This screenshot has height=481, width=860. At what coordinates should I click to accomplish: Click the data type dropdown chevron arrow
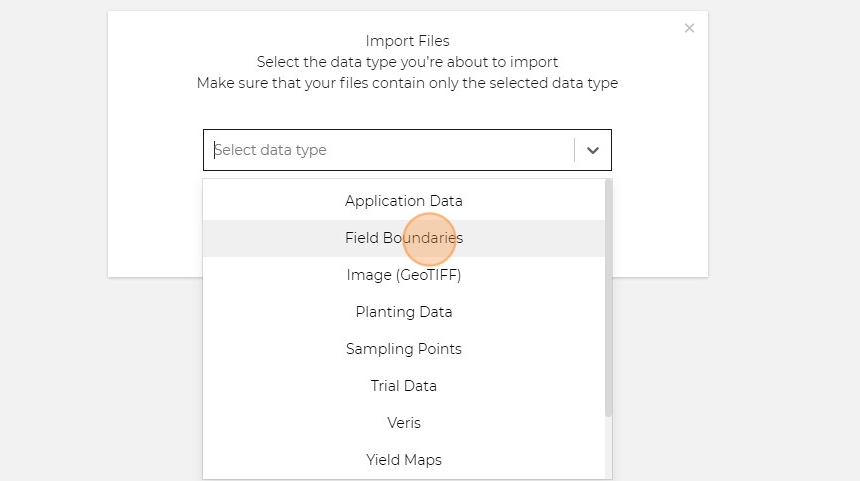click(x=593, y=150)
